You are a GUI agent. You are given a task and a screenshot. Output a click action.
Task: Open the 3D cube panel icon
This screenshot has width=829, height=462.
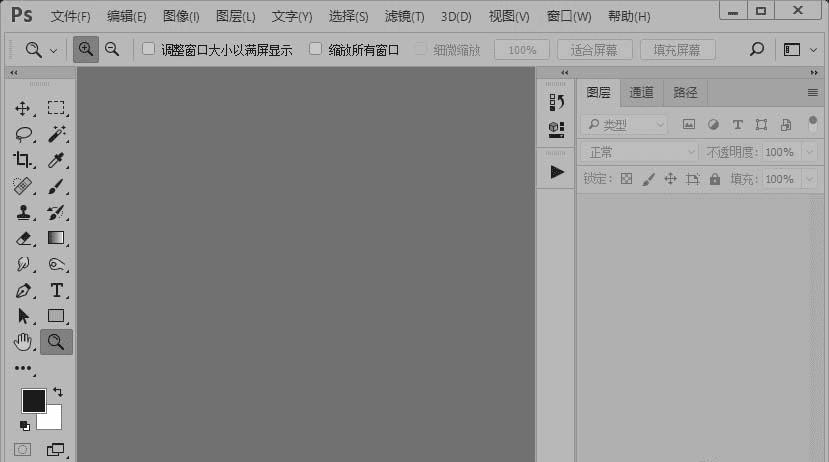coord(556,129)
